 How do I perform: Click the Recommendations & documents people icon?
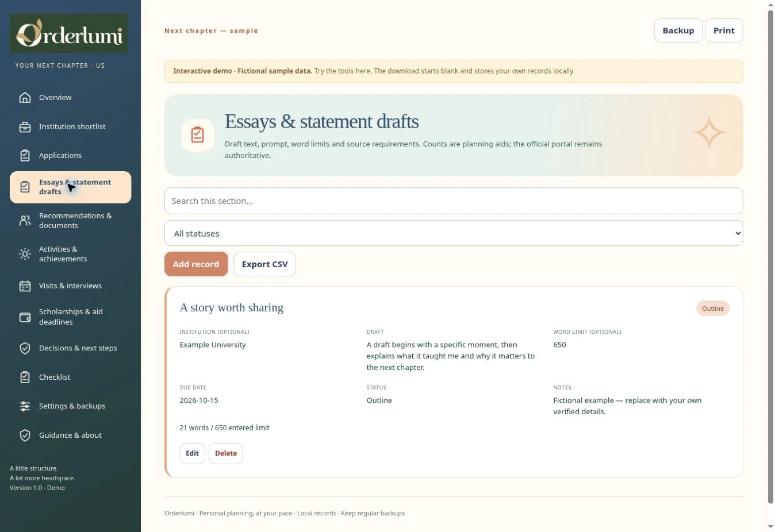click(25, 221)
